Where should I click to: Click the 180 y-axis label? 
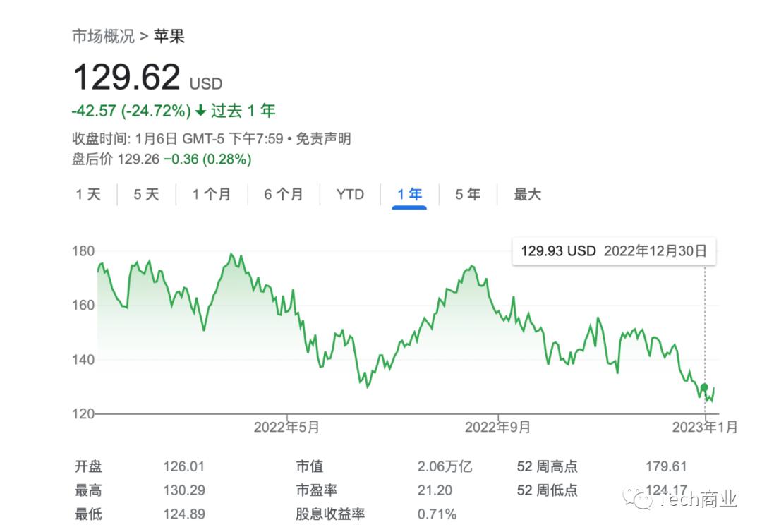83,251
